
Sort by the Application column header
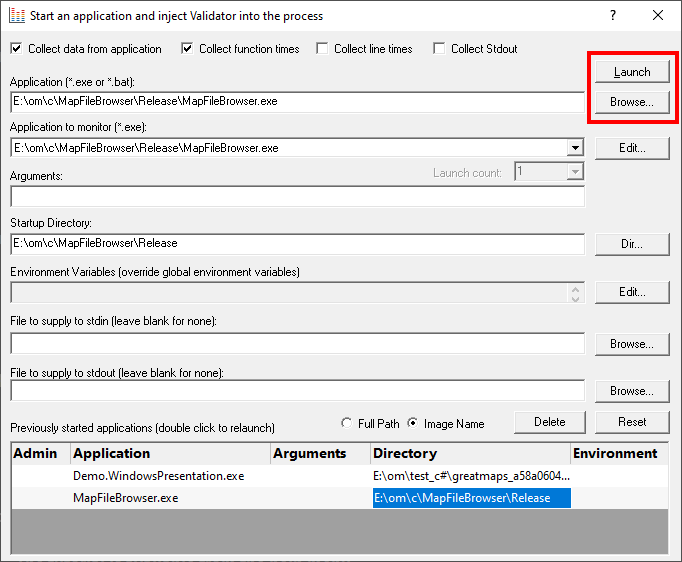pyautogui.click(x=170, y=453)
